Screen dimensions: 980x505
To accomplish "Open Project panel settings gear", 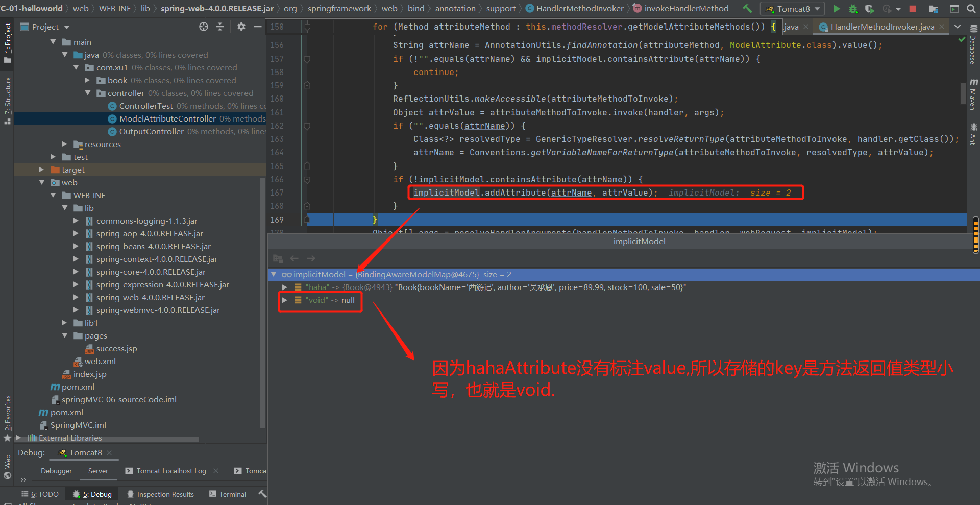I will coord(241,27).
